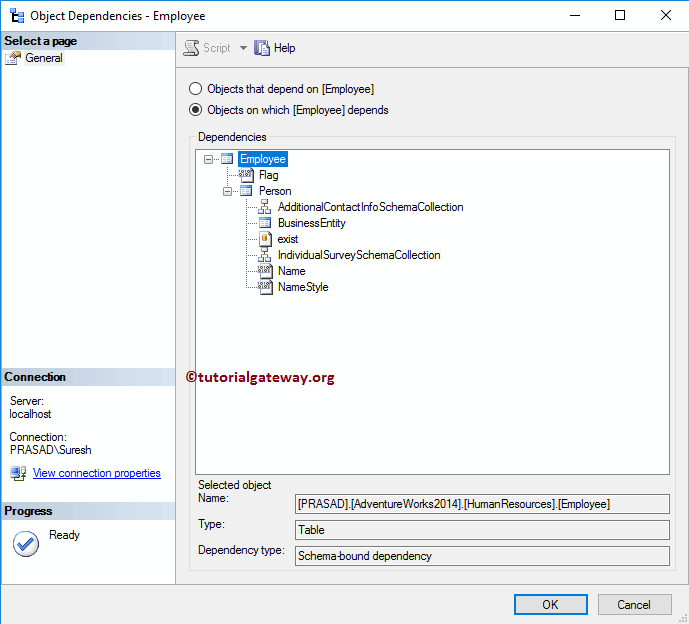The image size is (689, 624).
Task: Select AdditionalContactInfoSchemaCollection in the tree
Action: pyautogui.click(x=370, y=207)
